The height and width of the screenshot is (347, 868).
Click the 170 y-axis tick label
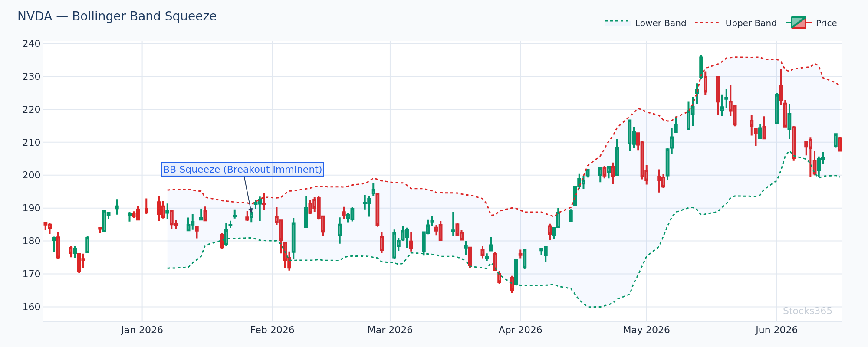[32, 274]
